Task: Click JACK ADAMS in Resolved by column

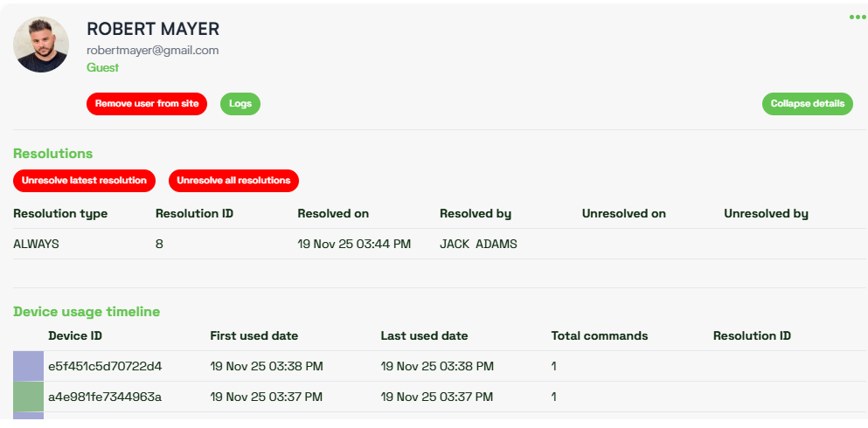Action: pos(478,245)
